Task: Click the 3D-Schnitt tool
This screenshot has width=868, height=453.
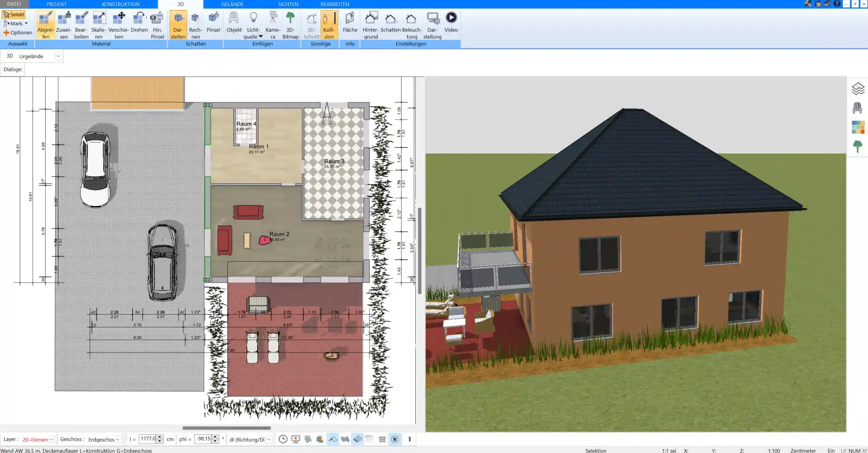Action: (312, 25)
